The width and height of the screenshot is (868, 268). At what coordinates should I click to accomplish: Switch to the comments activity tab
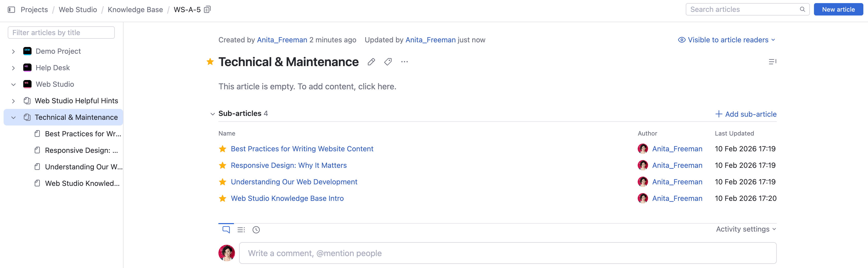pyautogui.click(x=226, y=230)
